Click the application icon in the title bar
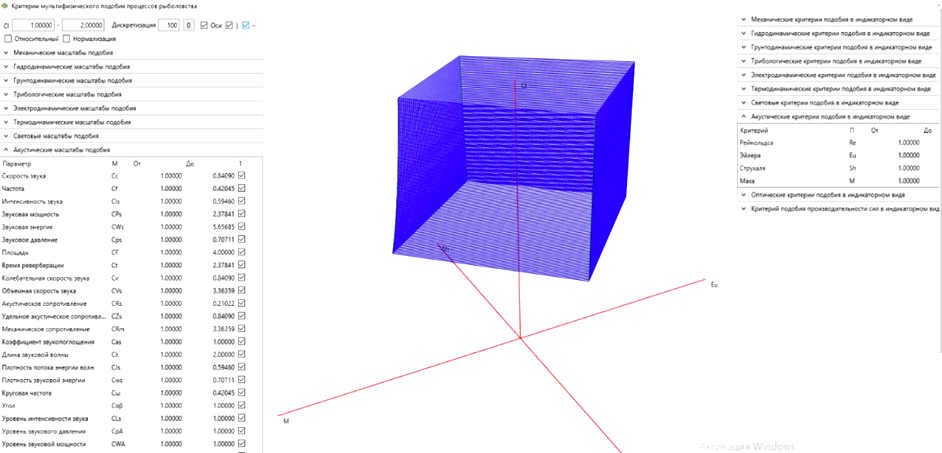This screenshot has width=942, height=453. coord(5,6)
